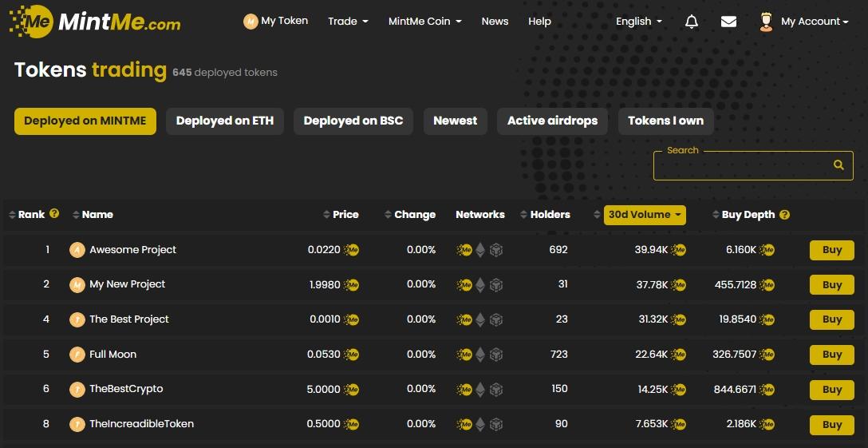Select the Active airdrops tab
This screenshot has height=448, width=868.
click(552, 121)
